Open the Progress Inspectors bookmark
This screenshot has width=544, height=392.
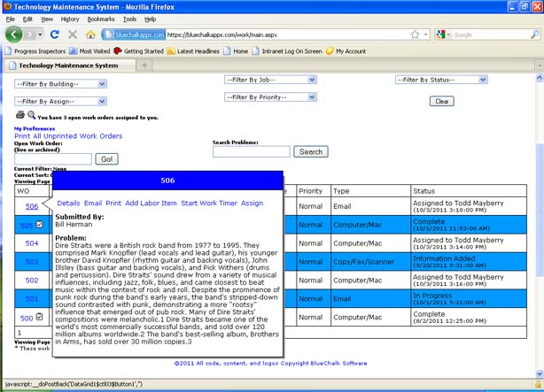point(35,51)
